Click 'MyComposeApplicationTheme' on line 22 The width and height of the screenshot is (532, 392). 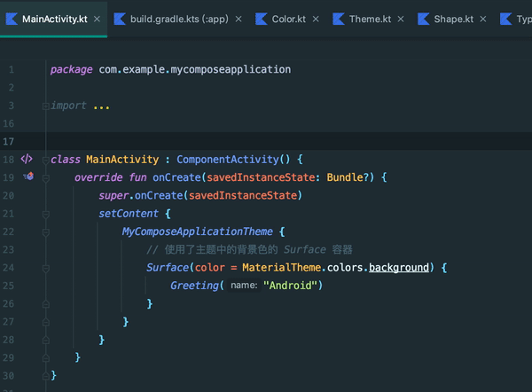click(197, 231)
